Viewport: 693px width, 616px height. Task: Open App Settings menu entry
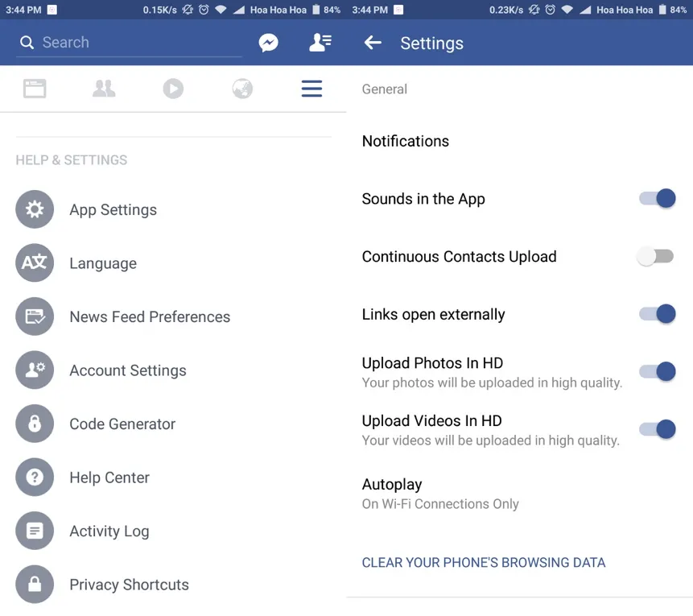[173, 209]
